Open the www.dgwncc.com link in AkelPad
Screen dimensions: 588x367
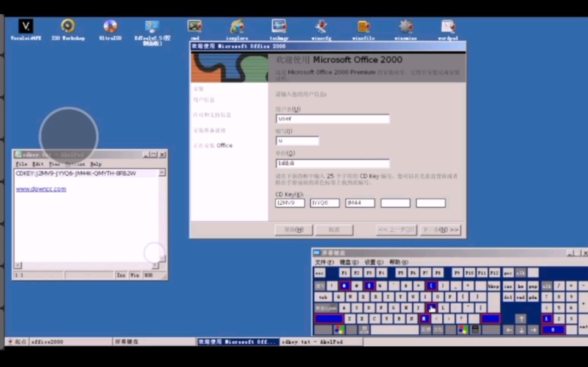point(40,188)
